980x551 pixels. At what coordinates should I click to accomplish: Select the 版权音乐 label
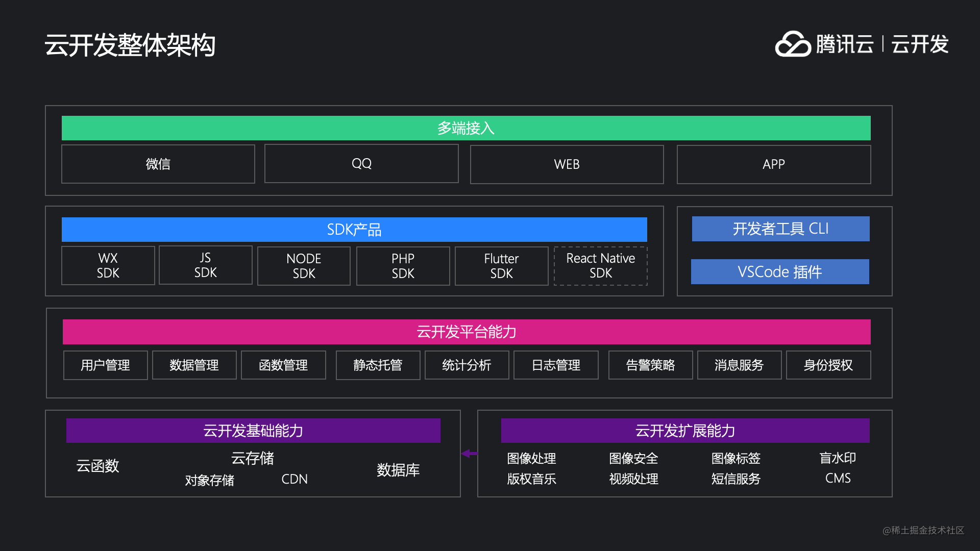[531, 479]
